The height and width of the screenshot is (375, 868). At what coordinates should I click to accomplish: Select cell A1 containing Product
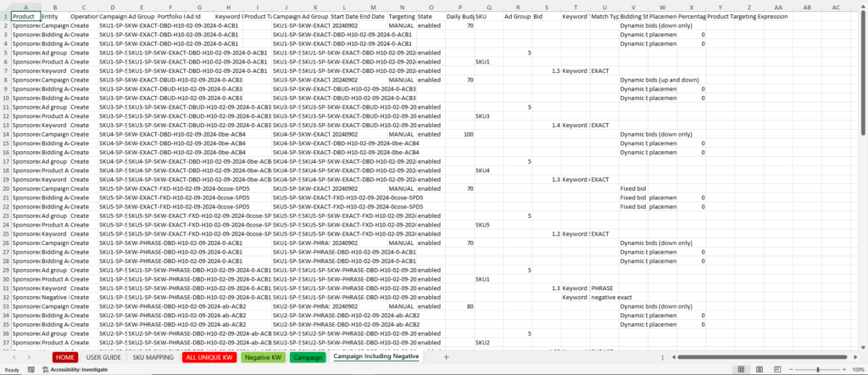coord(25,16)
